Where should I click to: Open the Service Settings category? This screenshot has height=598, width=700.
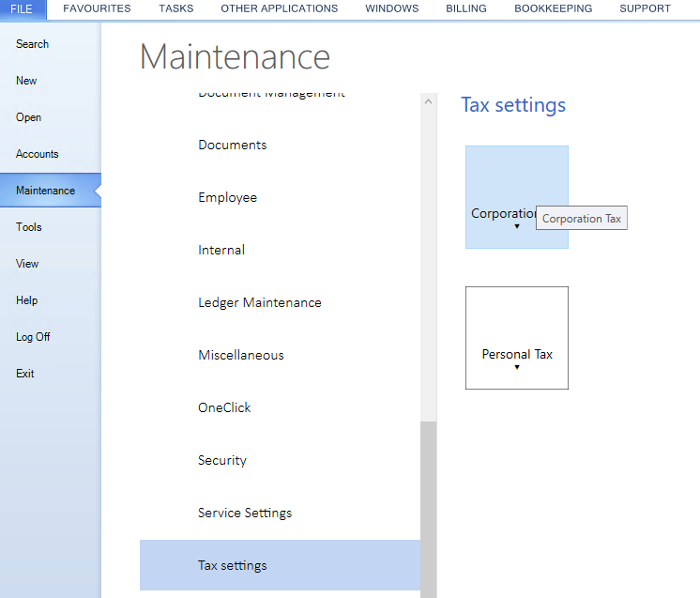pyautogui.click(x=280, y=513)
